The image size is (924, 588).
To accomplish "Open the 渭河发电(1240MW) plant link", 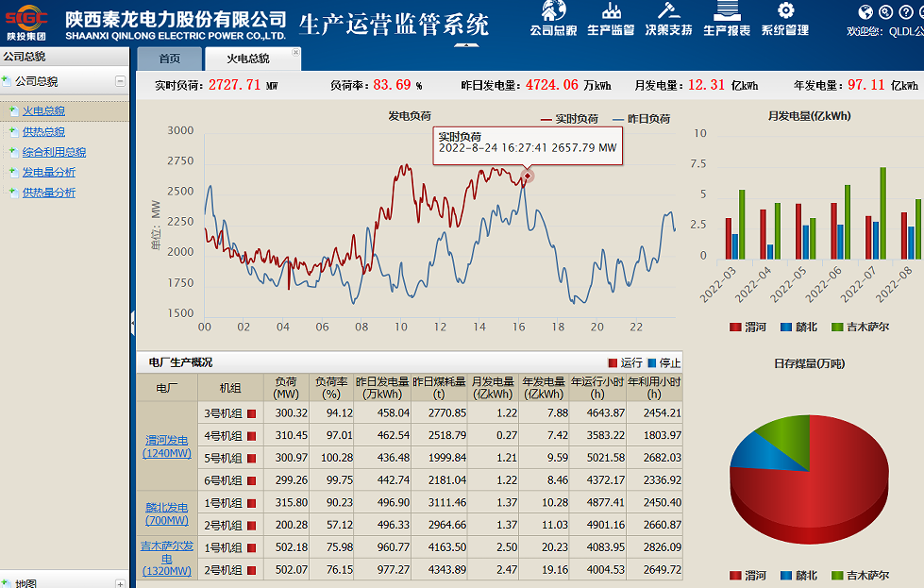I will 166,446.
